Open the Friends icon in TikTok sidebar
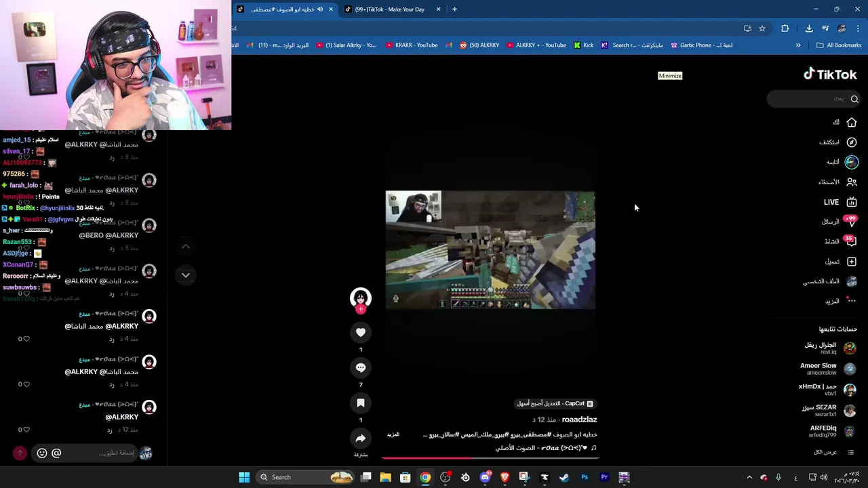868x488 pixels. click(x=852, y=182)
